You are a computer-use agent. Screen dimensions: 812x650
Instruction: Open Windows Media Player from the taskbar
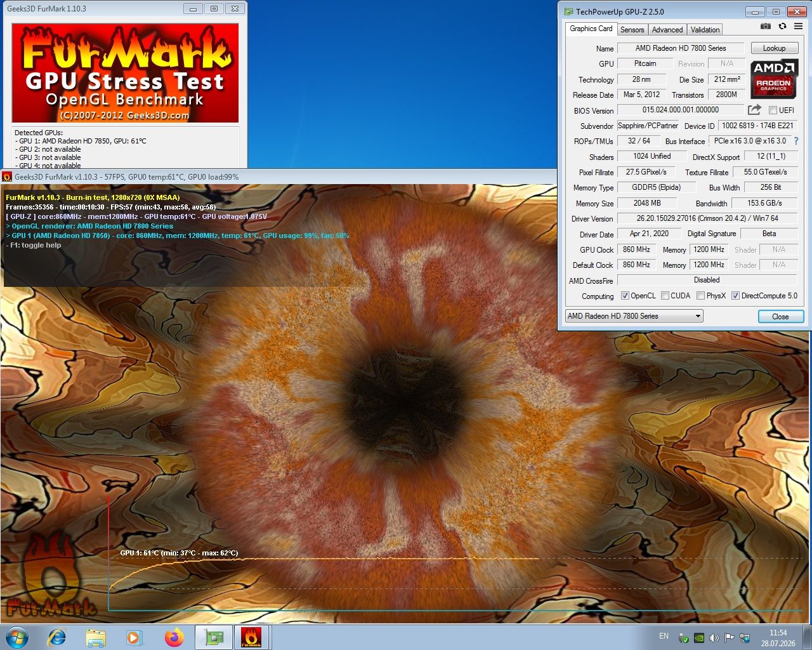(x=134, y=637)
